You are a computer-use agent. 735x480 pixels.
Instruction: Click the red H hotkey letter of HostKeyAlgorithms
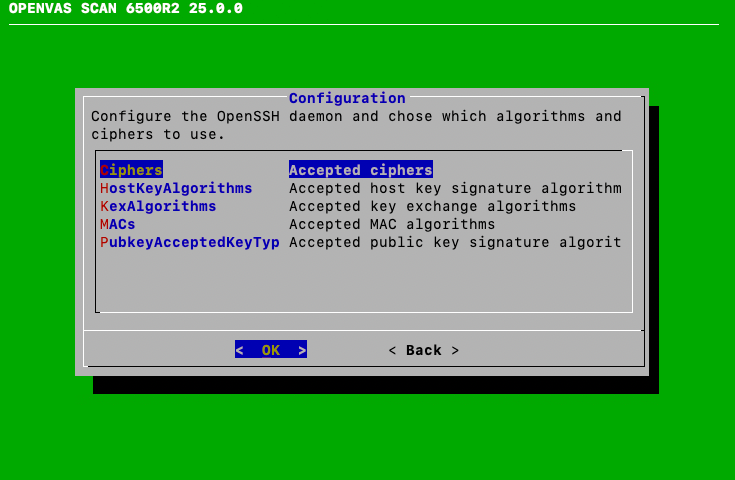[x=104, y=188]
